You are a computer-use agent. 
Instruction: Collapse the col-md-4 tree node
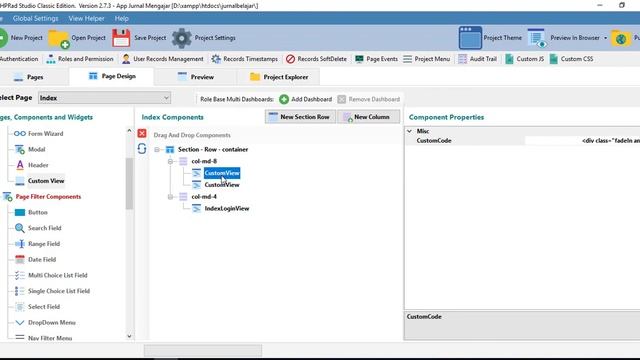[x=171, y=197]
